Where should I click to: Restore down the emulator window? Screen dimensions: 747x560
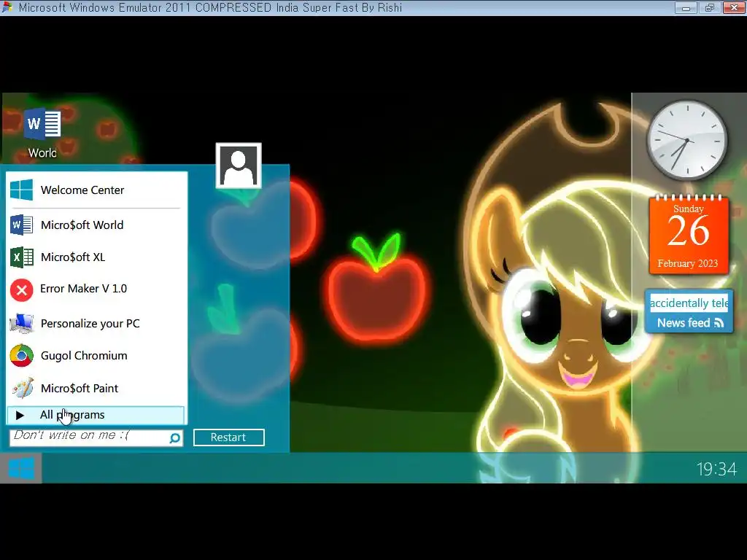[x=709, y=7]
